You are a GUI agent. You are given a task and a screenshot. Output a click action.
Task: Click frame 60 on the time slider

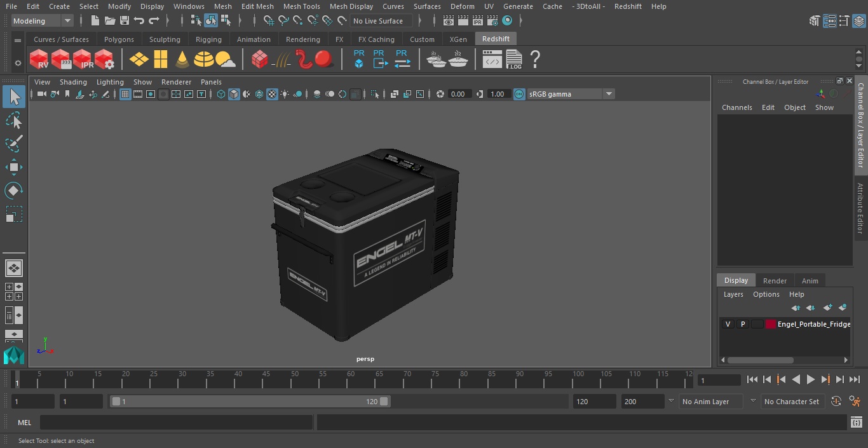point(351,379)
